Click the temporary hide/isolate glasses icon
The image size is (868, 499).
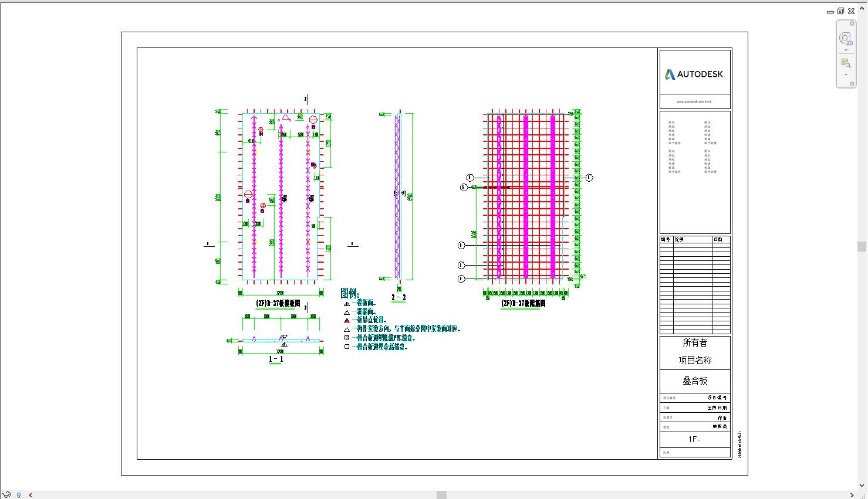(7, 495)
